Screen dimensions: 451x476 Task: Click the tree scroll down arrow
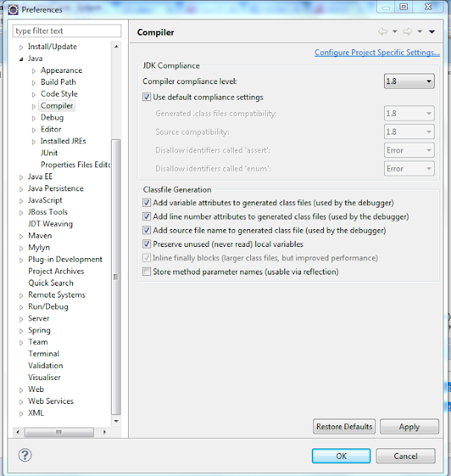point(116,422)
